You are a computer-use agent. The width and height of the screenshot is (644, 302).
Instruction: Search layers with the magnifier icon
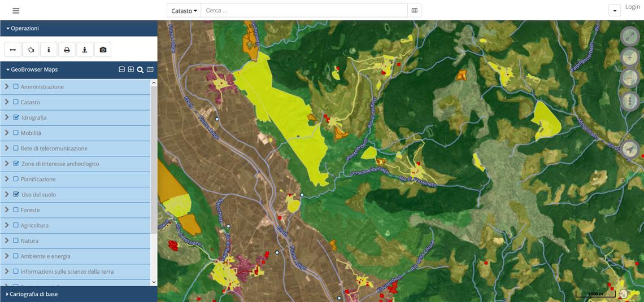click(x=140, y=69)
